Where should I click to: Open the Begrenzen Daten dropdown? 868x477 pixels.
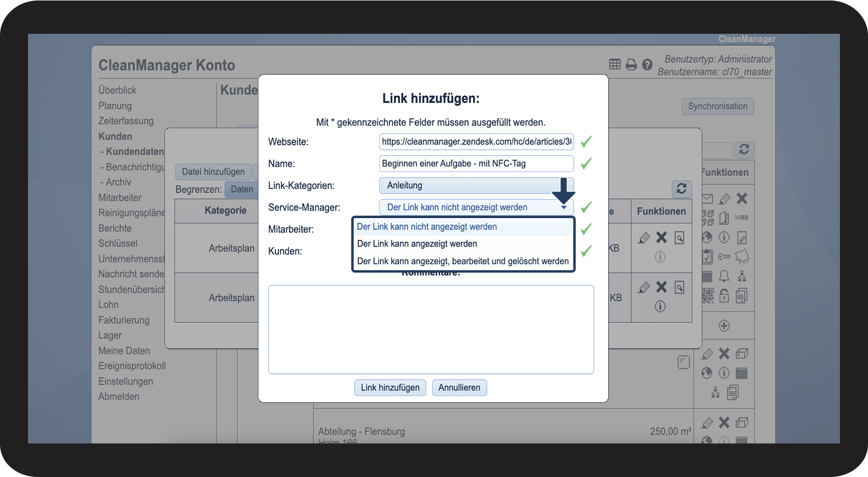(242, 189)
